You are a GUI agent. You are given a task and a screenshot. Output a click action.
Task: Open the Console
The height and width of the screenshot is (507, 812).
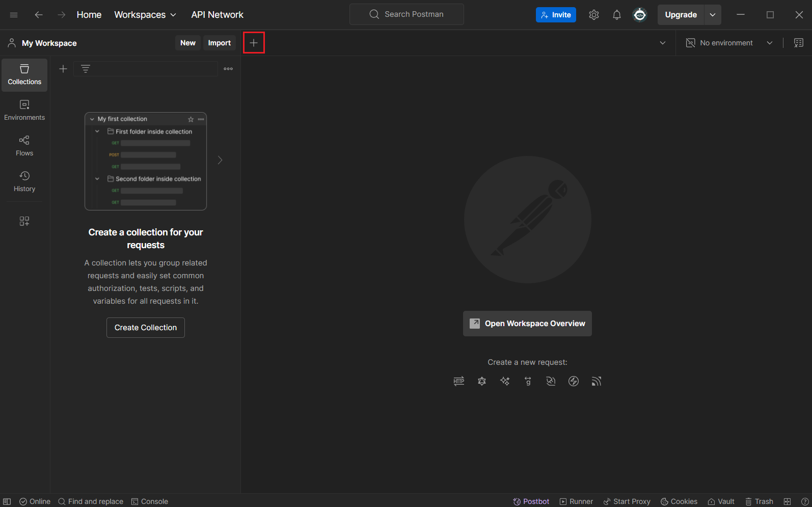pyautogui.click(x=149, y=501)
